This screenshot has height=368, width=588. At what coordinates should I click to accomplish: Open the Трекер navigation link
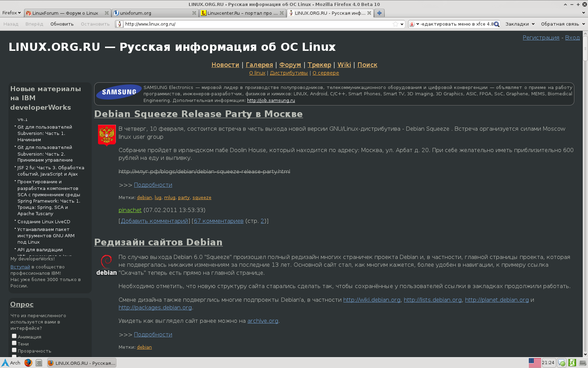coord(319,65)
